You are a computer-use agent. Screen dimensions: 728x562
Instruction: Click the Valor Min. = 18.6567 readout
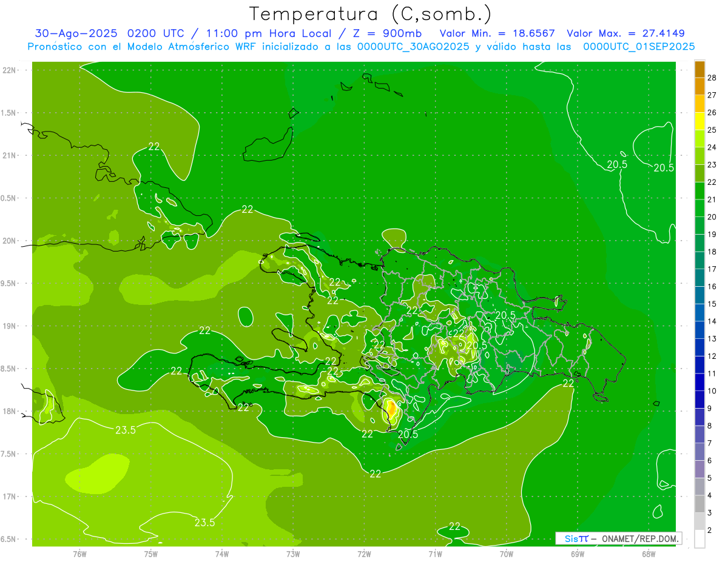point(498,33)
